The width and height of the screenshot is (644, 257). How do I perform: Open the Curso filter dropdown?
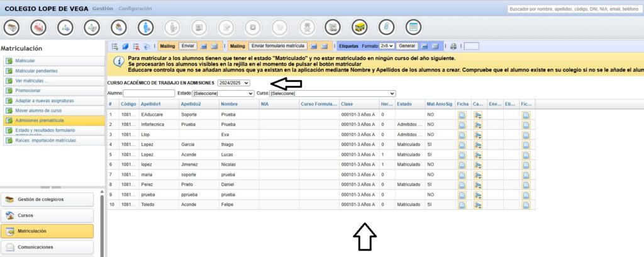pos(332,93)
